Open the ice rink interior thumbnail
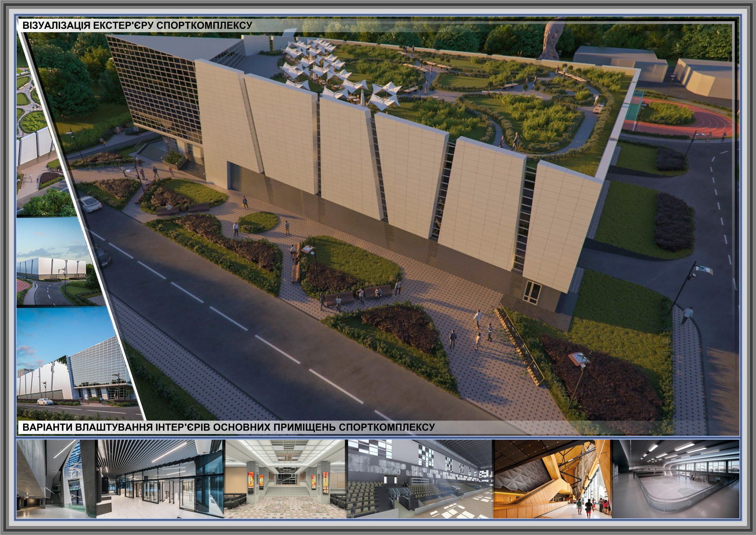This screenshot has height=535, width=756. [675, 479]
